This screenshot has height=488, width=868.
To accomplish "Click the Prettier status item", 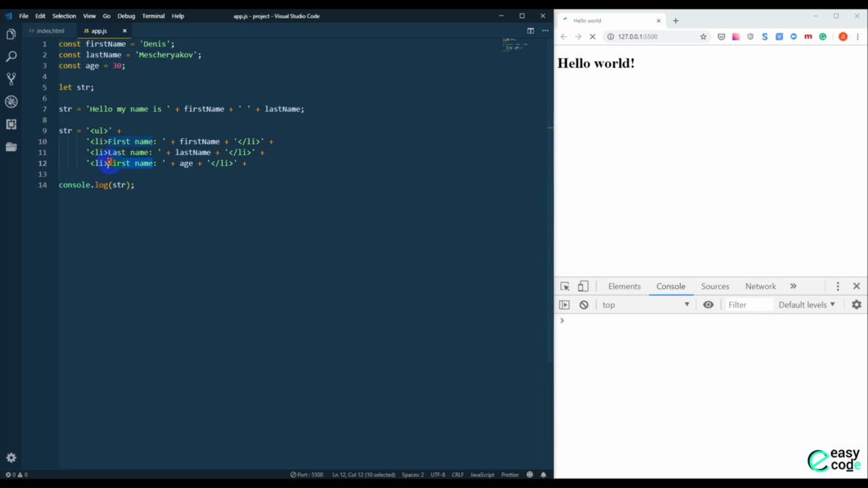I will (x=510, y=474).
